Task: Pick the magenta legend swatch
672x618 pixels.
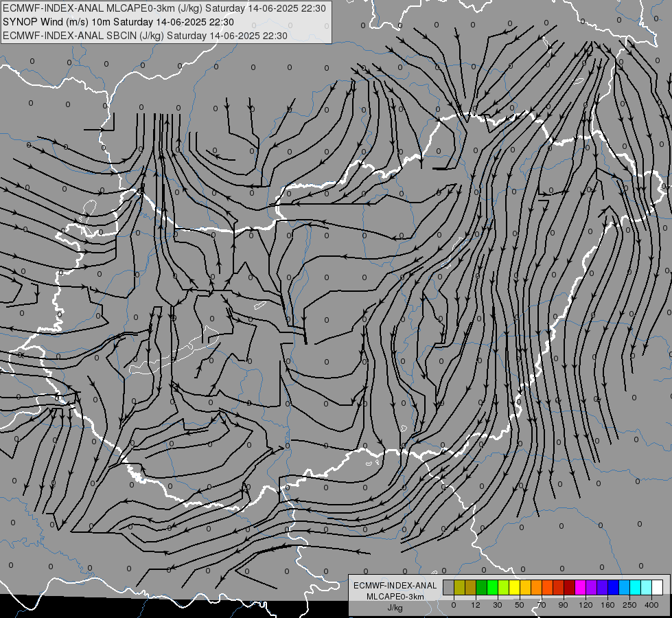Action: coord(580,587)
